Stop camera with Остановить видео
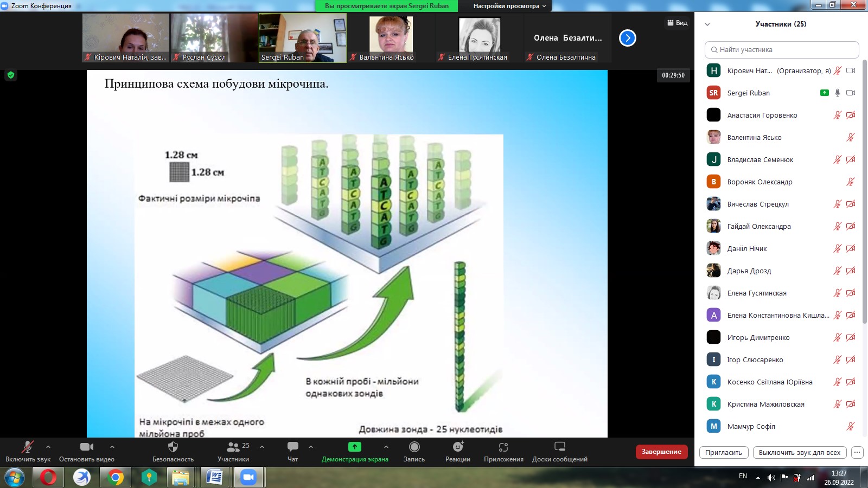 tap(87, 447)
